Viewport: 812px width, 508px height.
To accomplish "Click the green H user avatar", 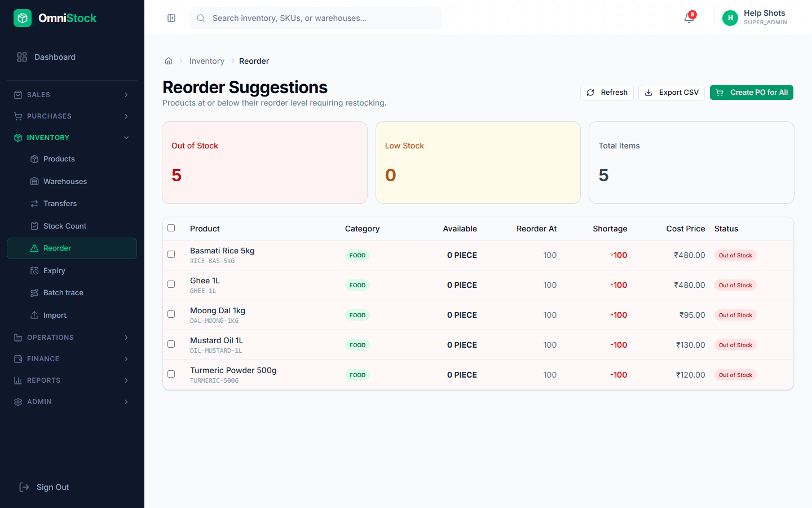I will [x=730, y=18].
